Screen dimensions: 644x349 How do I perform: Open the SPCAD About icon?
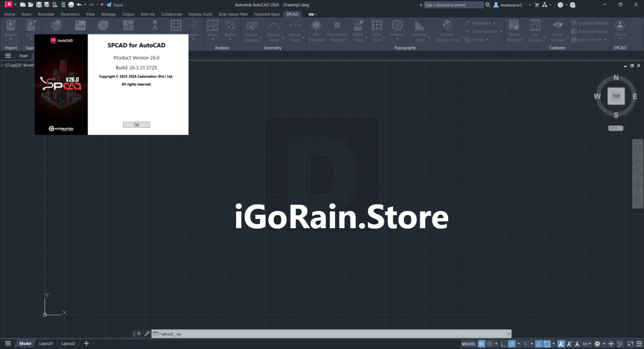(x=620, y=29)
